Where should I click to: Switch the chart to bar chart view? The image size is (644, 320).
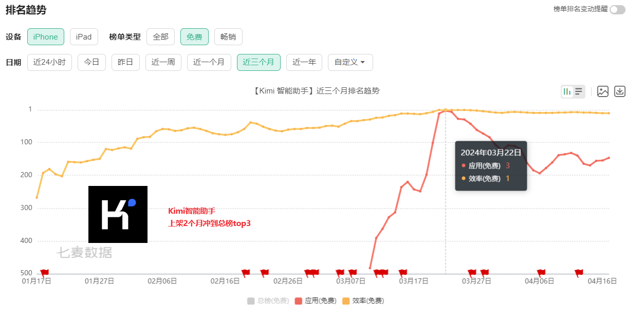[568, 91]
